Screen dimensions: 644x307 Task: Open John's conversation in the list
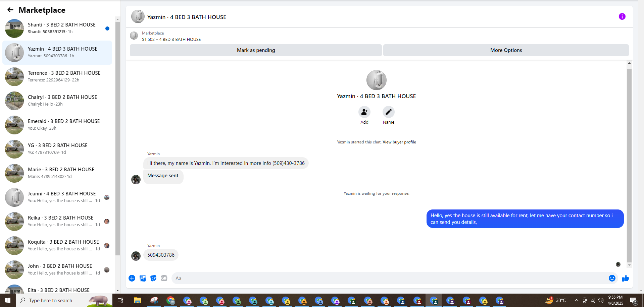pos(57,270)
